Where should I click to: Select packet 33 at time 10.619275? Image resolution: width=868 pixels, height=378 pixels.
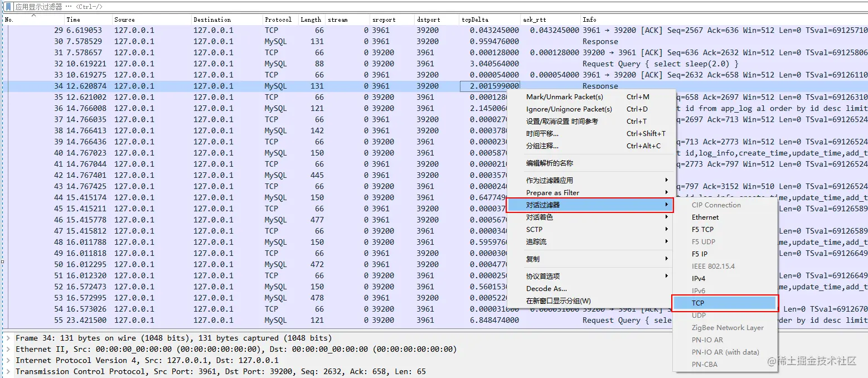coord(435,75)
